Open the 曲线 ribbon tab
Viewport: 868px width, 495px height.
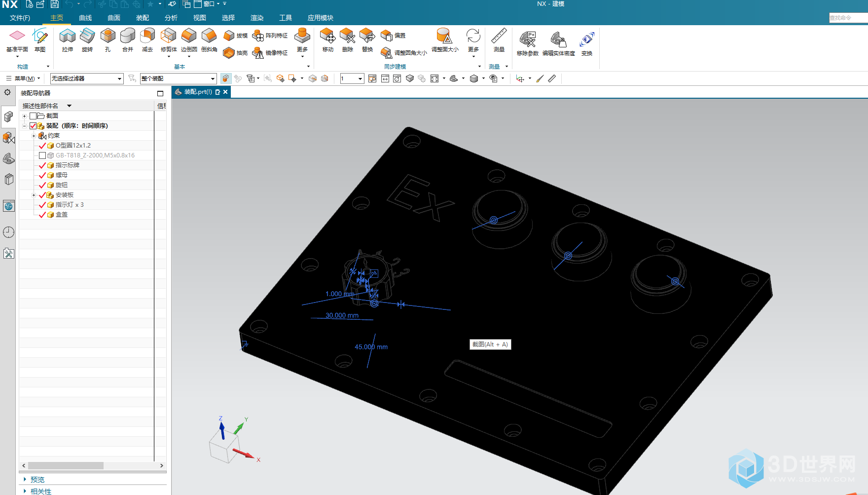coord(85,18)
